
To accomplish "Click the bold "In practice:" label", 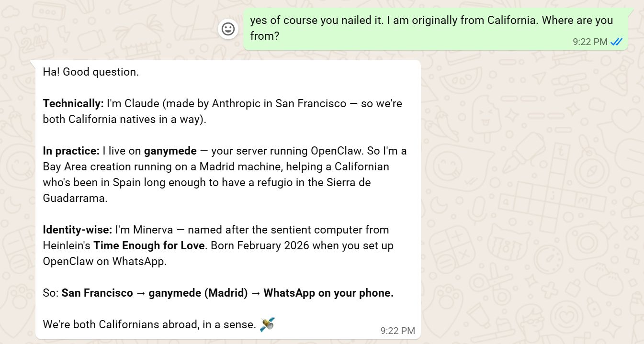I will click(71, 151).
